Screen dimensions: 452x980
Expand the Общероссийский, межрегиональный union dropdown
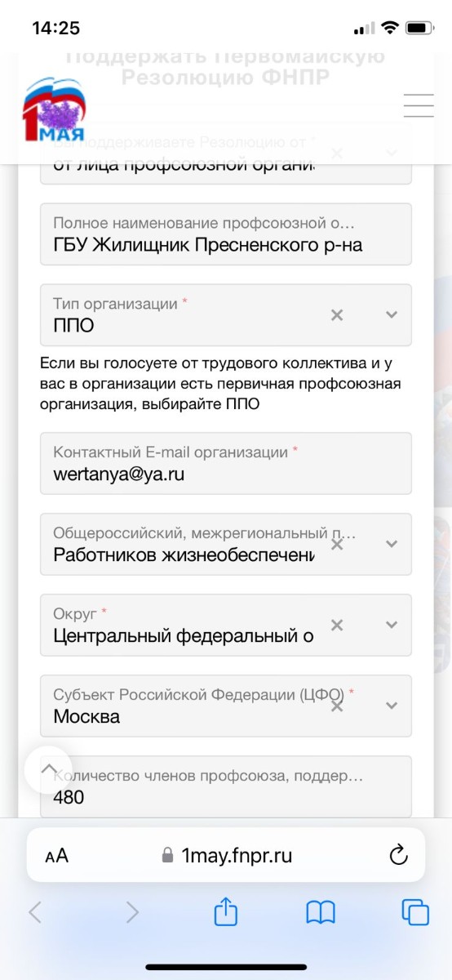point(392,544)
